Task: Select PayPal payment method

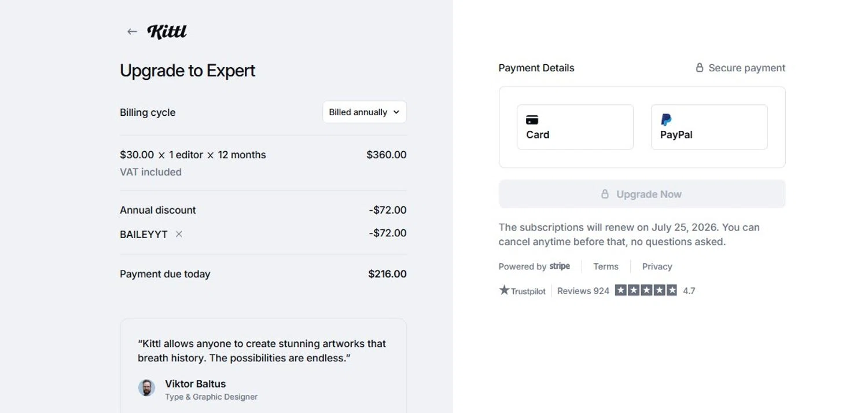Action: [709, 127]
